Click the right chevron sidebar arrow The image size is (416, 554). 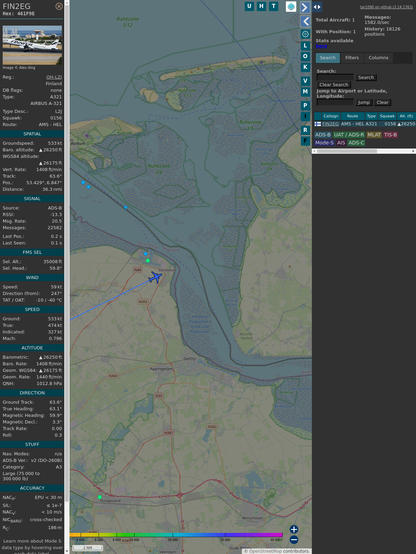pyautogui.click(x=305, y=7)
